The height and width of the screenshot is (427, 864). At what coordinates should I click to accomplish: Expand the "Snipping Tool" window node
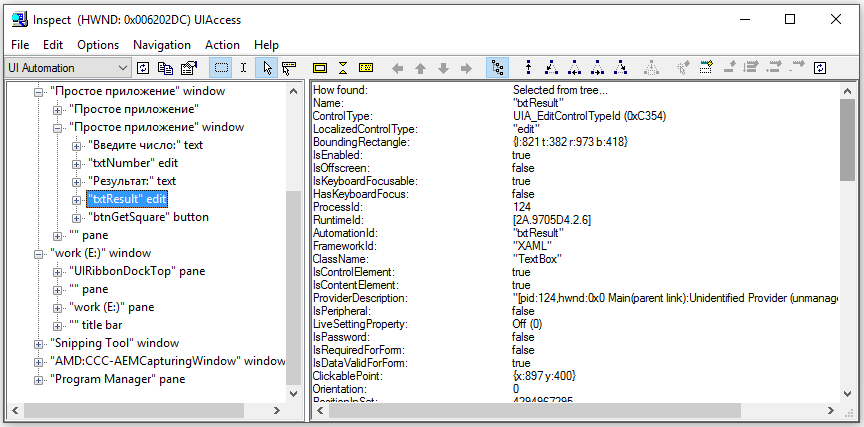(39, 344)
